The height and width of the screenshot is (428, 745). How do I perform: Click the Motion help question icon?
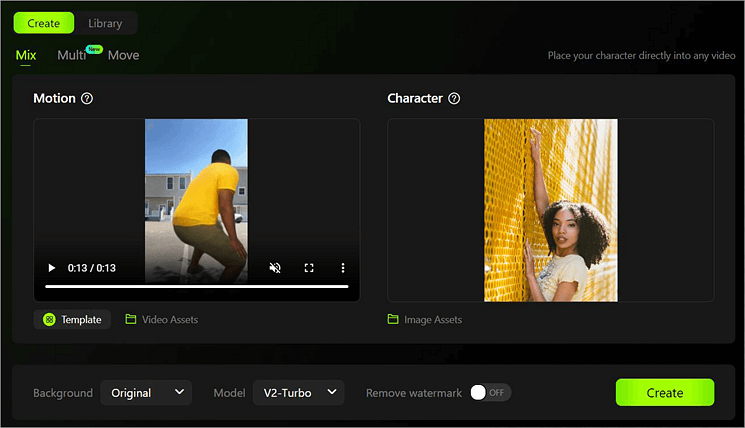point(87,99)
